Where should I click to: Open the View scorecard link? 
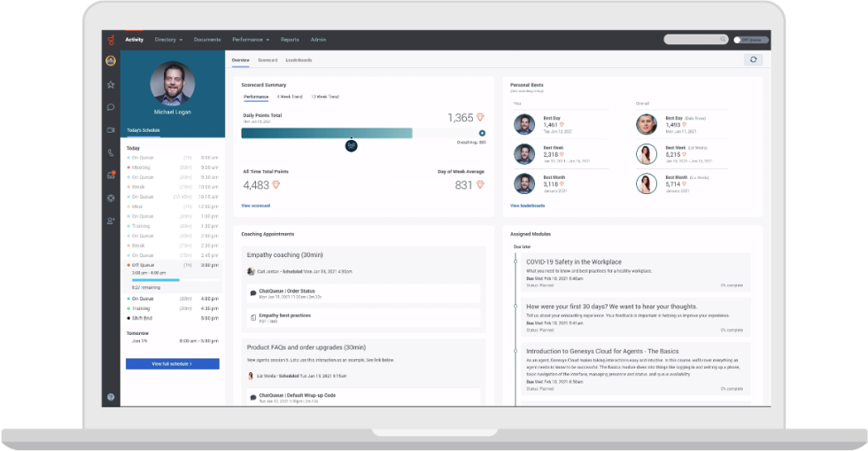256,206
